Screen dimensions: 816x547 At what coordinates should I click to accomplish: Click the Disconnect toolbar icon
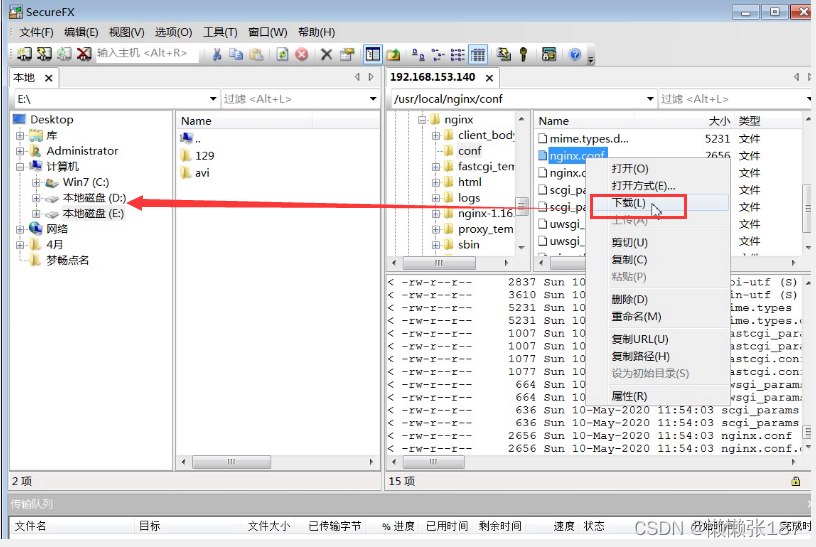tap(84, 54)
